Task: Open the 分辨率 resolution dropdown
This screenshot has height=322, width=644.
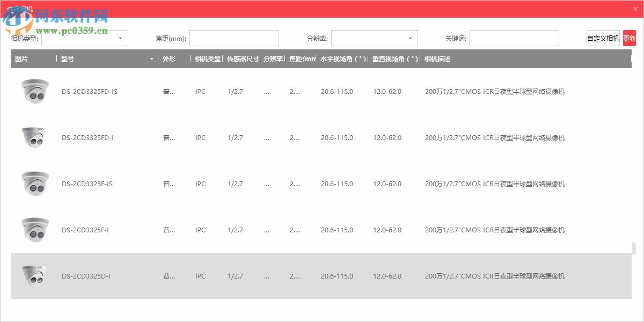Action: pos(374,38)
